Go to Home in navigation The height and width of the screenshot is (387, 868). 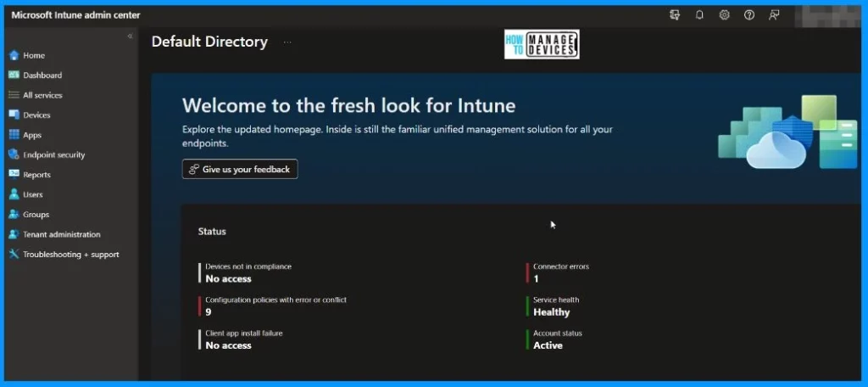pos(34,55)
